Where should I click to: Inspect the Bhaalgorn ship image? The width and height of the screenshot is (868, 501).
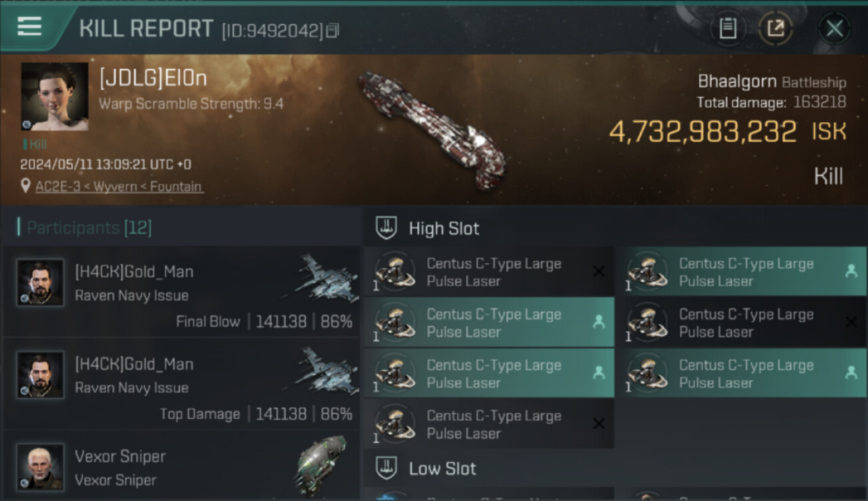point(432,131)
